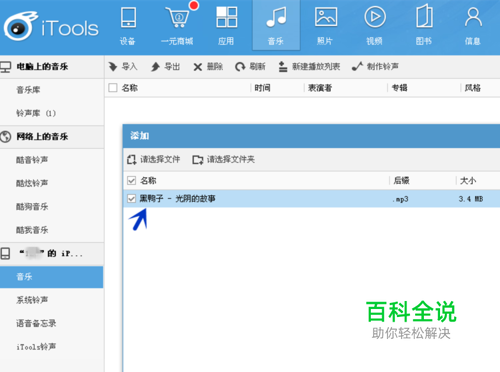Click the 刷新 refresh button
This screenshot has height=372, width=500.
click(x=250, y=67)
